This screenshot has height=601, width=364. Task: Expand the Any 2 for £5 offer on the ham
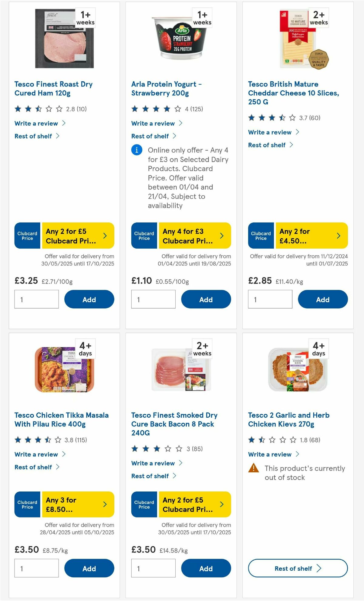pos(105,236)
